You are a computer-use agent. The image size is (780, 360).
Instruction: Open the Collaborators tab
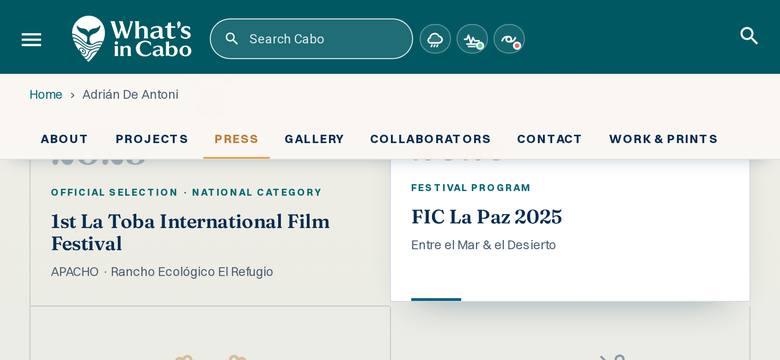point(430,139)
